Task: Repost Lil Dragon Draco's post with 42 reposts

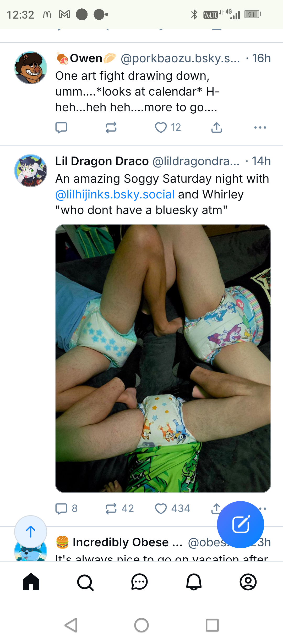Action: tap(119, 508)
